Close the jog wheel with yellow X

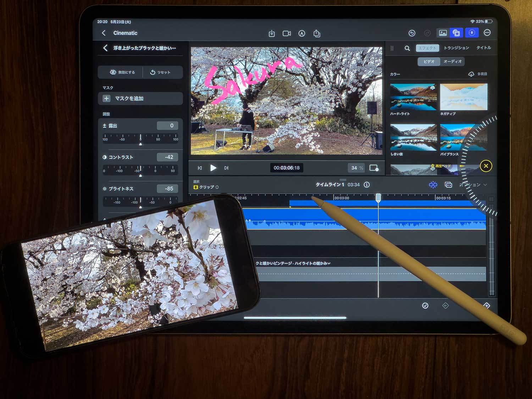(486, 166)
